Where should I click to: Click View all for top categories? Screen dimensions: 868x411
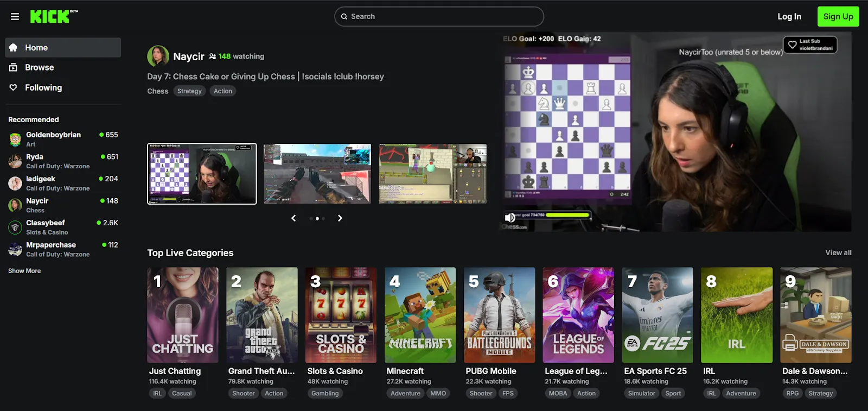coord(838,253)
